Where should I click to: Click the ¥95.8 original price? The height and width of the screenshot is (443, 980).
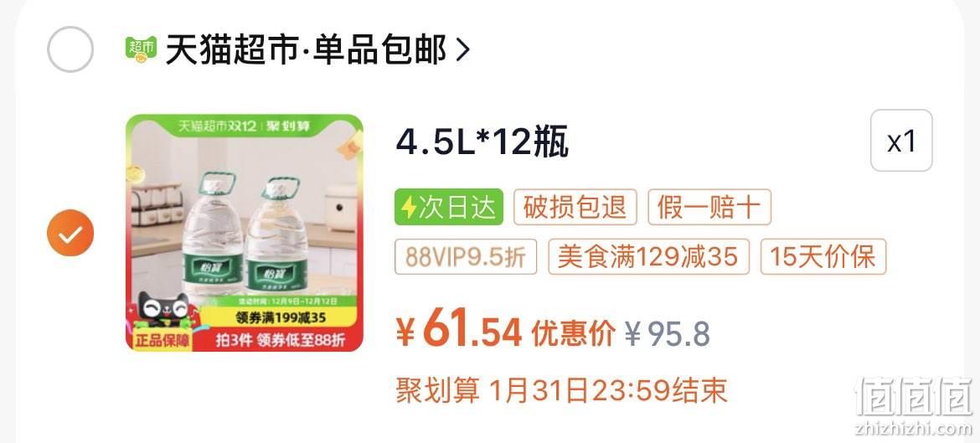pyautogui.click(x=668, y=335)
